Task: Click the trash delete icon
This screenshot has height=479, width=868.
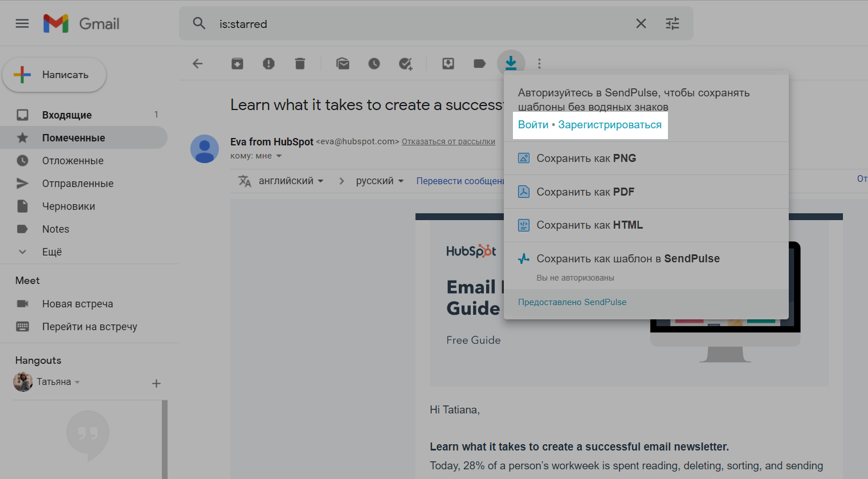Action: (300, 64)
